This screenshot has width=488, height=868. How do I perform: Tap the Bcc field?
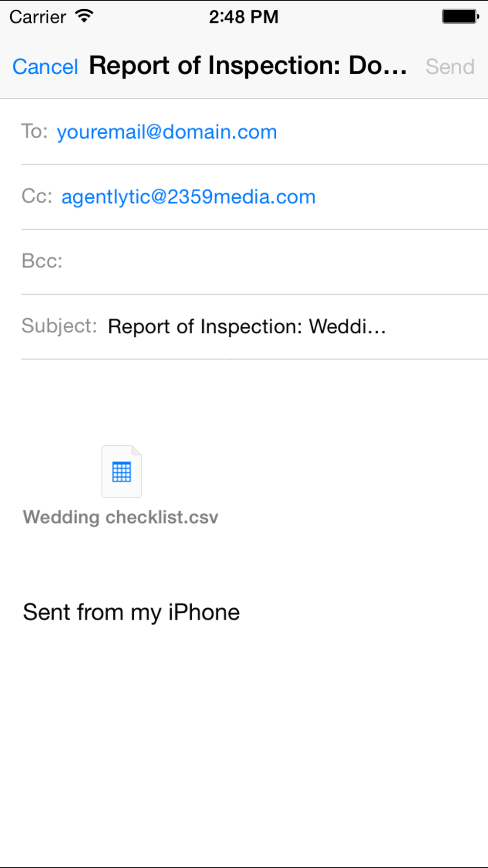coord(254,261)
